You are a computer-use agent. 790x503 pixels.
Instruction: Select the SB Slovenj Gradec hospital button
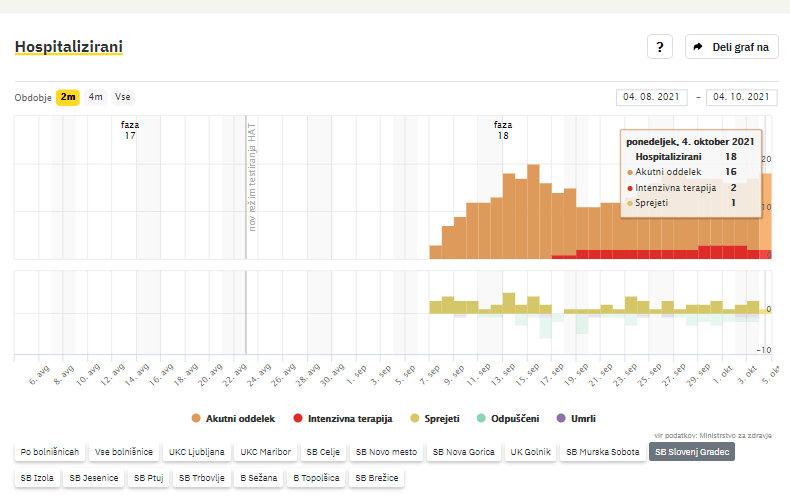point(691,452)
